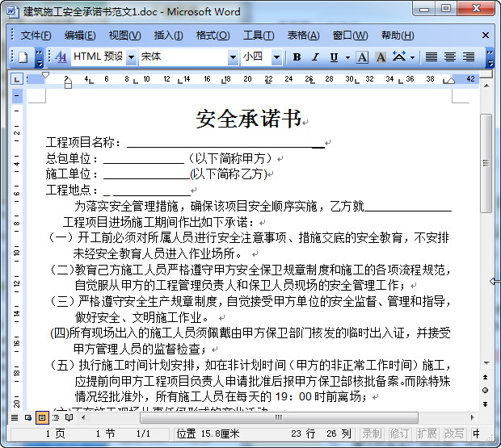Click the tab stop type selector
Image resolution: width=501 pixels, height=448 pixels.
pos(17,78)
